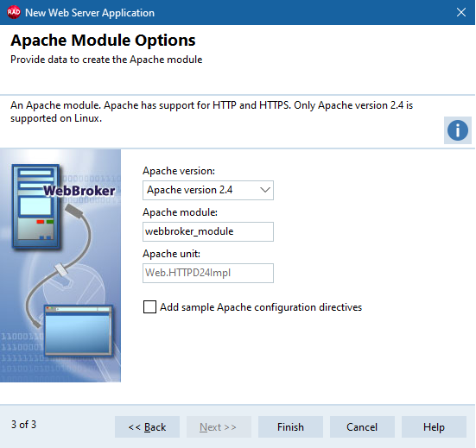Click the Finish button
Screen dimensions: 476x448
point(290,427)
